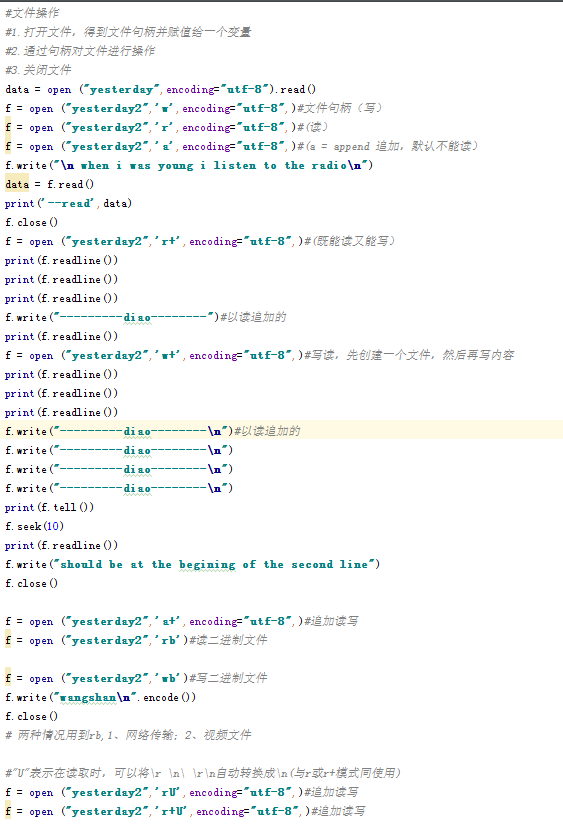Click the misspelled word "begining" in the write string
Screen dimensions: 563x831
(207, 565)
